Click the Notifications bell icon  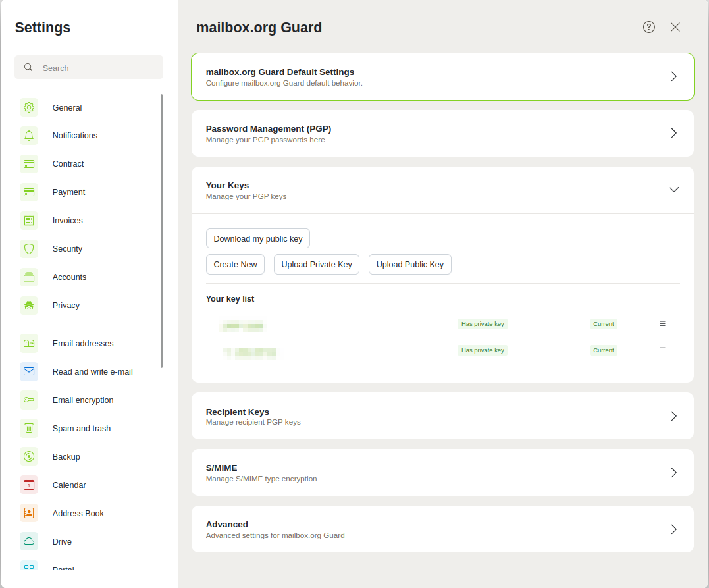coord(29,136)
